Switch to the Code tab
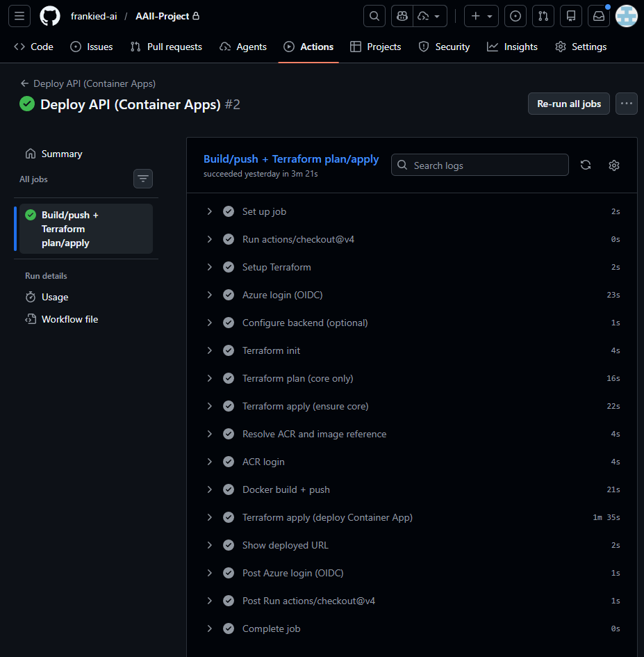This screenshot has height=657, width=644. tap(33, 47)
